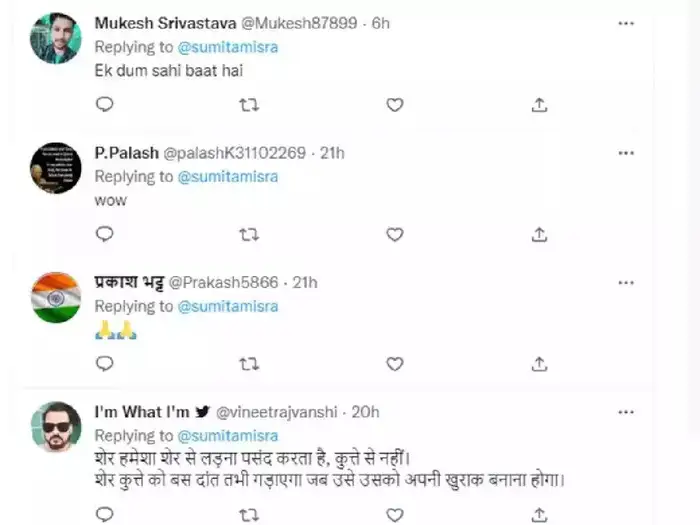Reply to Prakash5866's folded hands tweet

(104, 363)
